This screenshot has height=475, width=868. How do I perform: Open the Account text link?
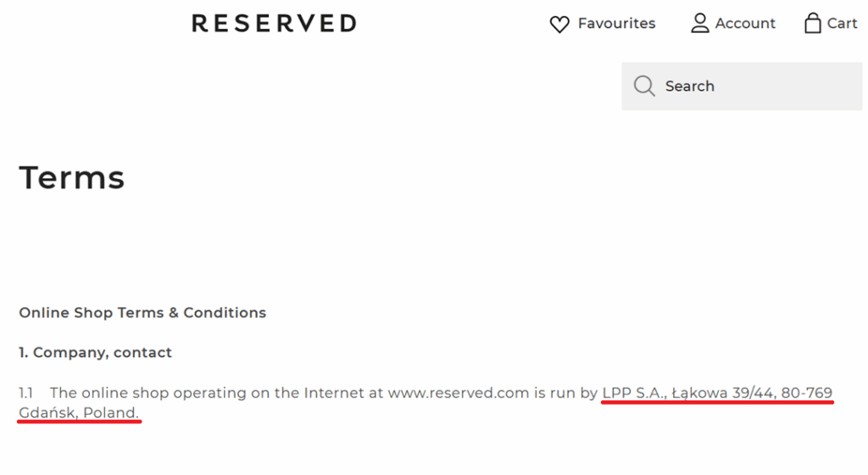click(x=745, y=23)
